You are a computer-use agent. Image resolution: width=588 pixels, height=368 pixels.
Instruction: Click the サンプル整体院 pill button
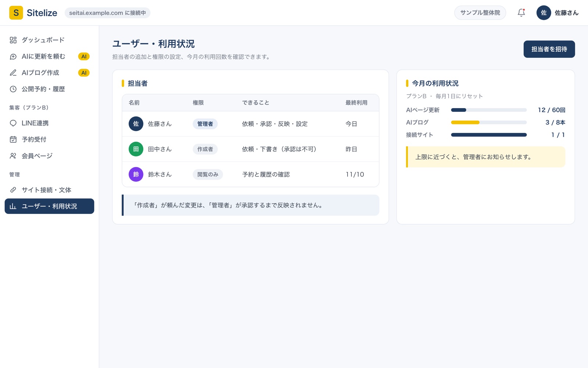click(480, 13)
